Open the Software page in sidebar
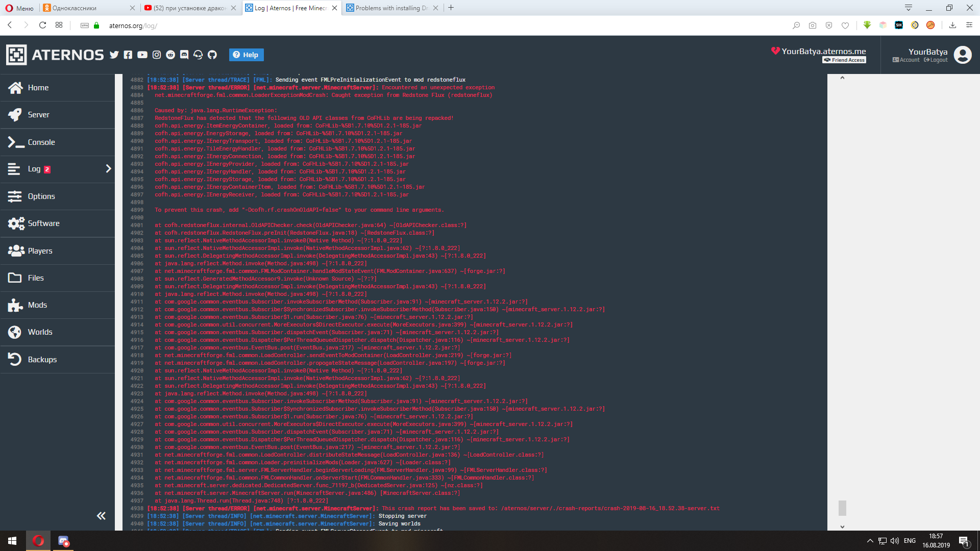980x551 pixels. coord(57,223)
